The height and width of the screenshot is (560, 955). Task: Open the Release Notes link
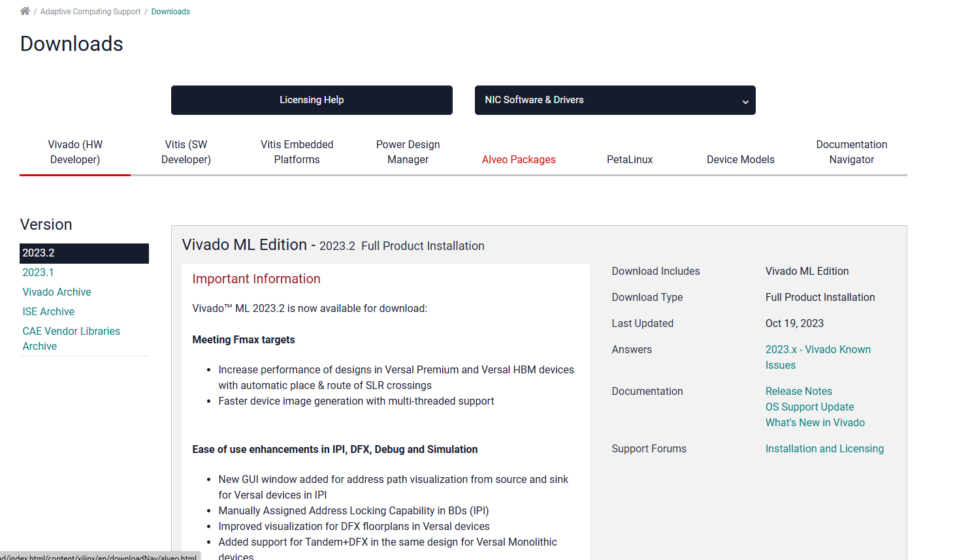click(799, 391)
